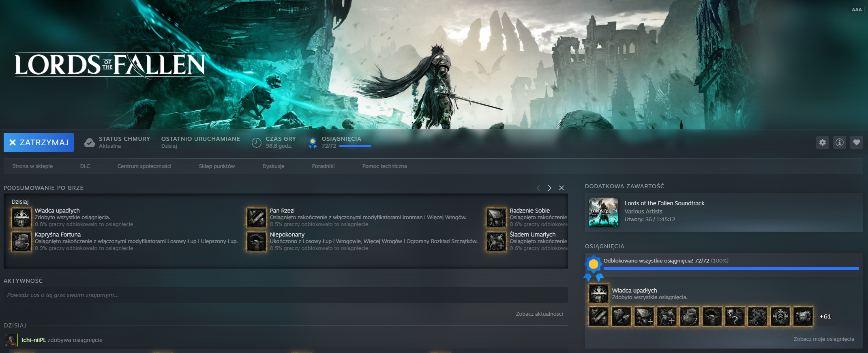Click the Śladem Umarłych achievement icon
Image resolution: width=868 pixels, height=353 pixels.
tap(496, 242)
